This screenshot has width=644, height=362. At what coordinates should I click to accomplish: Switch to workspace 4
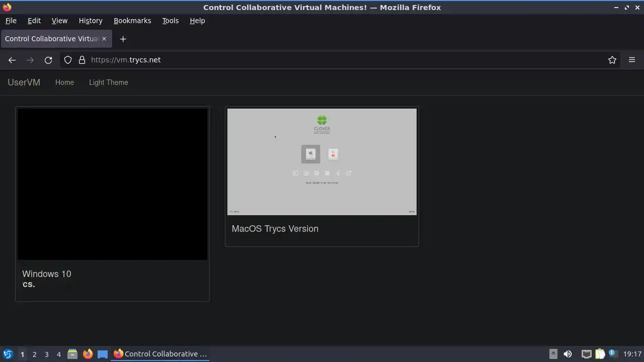[x=58, y=354]
